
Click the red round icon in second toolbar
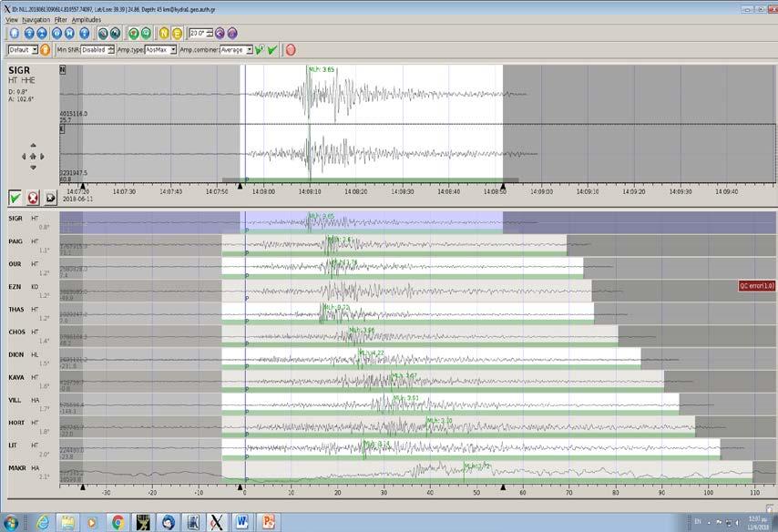291,49
